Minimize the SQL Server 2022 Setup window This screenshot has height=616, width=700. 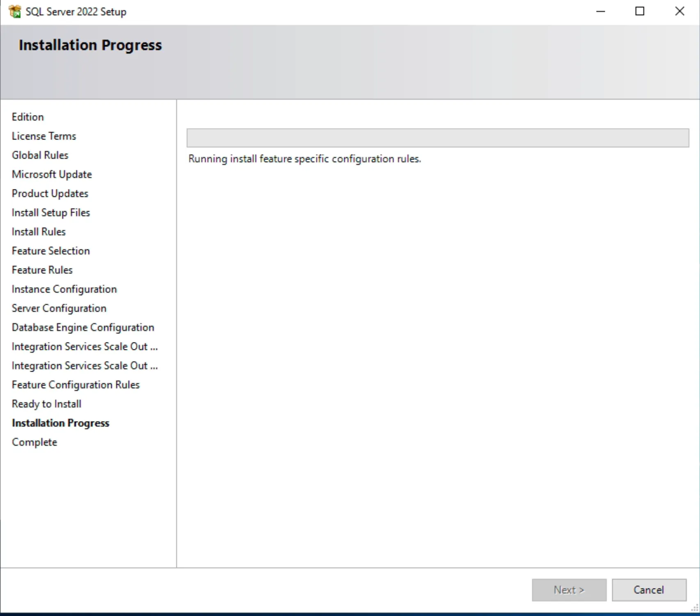coord(601,11)
